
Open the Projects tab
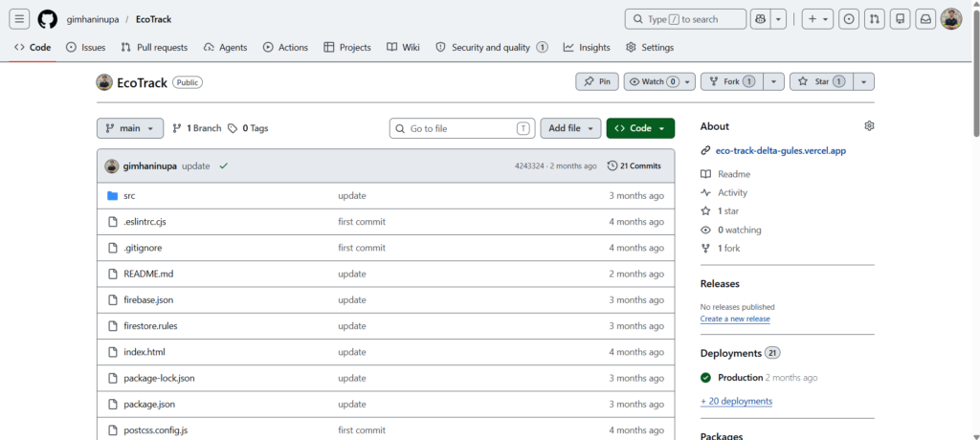(x=347, y=48)
